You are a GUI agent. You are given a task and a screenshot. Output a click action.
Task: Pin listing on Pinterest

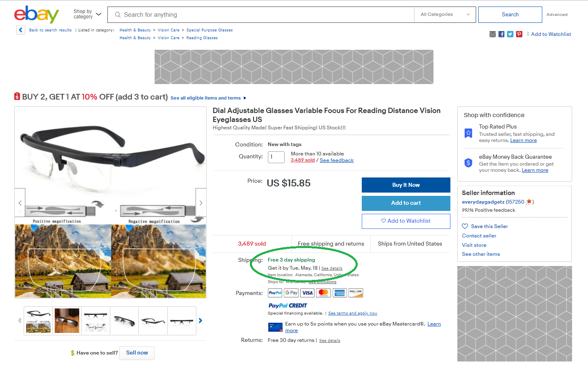519,34
